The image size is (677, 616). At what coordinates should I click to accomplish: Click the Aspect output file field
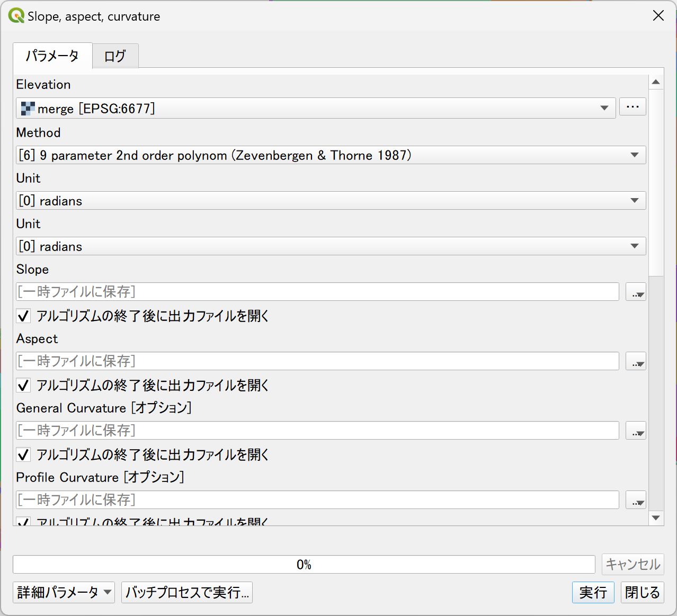click(x=317, y=361)
